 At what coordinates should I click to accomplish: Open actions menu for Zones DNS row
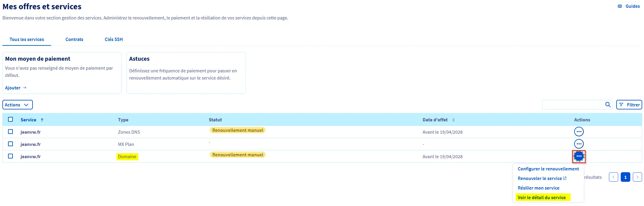(x=579, y=132)
